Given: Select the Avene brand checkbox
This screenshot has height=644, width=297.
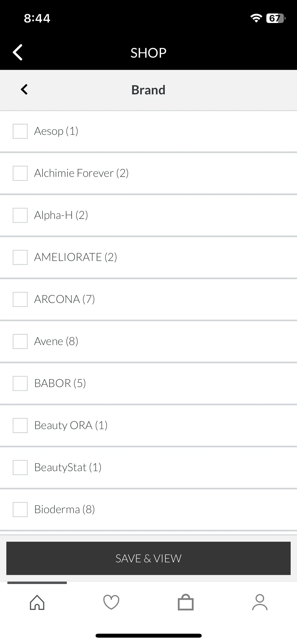Looking at the screenshot, I should click(20, 341).
